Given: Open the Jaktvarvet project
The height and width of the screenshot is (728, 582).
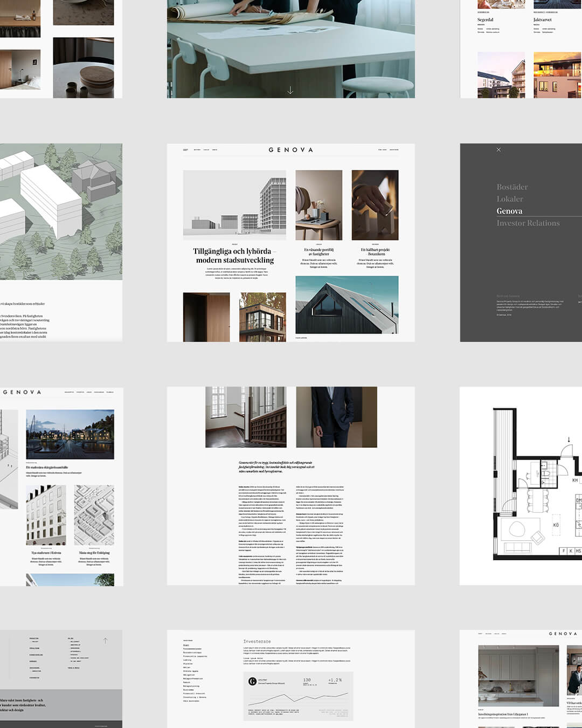Looking at the screenshot, I should pos(543,19).
